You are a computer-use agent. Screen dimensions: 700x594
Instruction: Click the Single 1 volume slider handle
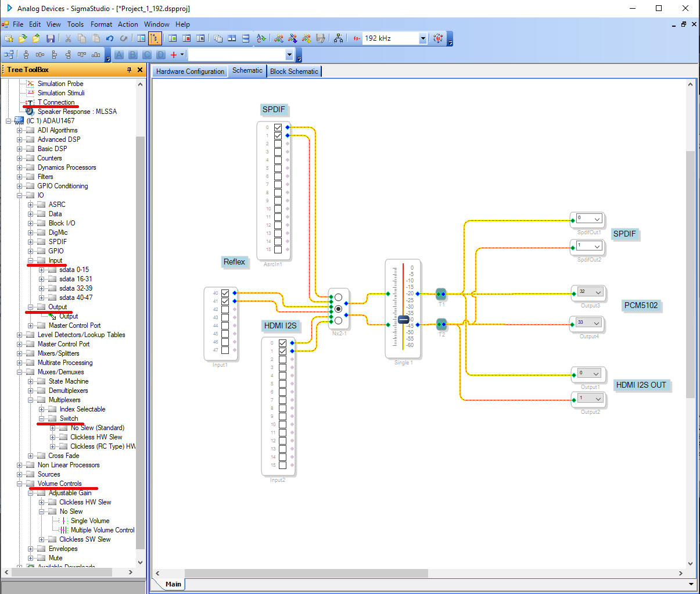(403, 320)
